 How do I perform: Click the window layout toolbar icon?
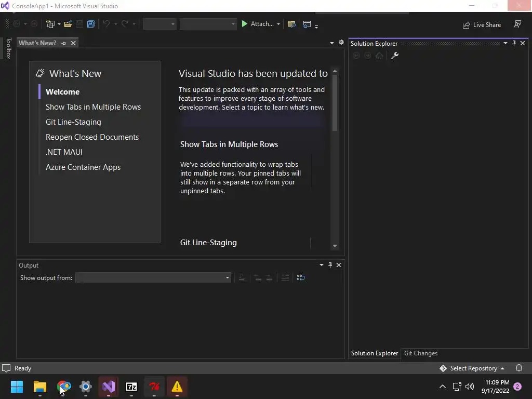(x=307, y=24)
